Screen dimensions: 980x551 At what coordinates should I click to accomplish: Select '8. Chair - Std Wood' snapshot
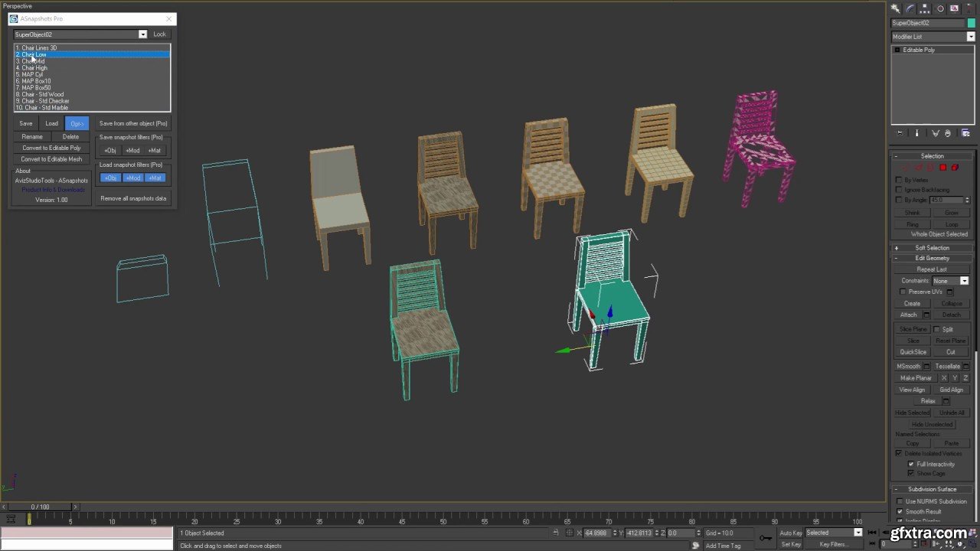(x=42, y=94)
